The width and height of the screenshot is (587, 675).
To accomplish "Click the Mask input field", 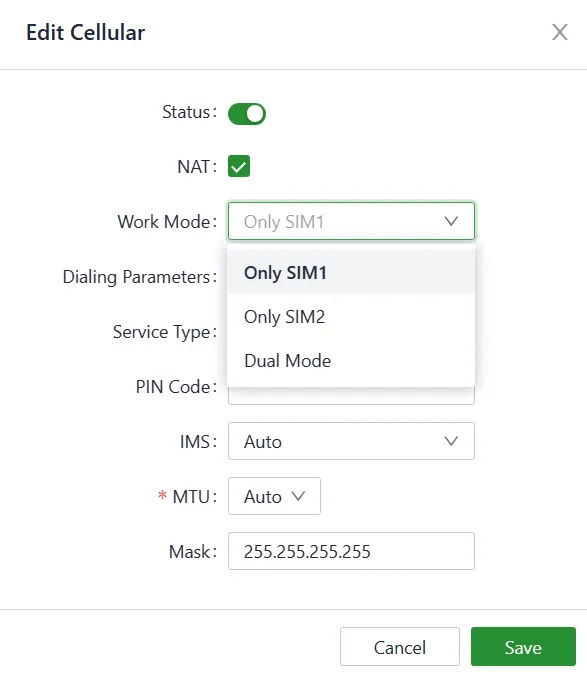I will coord(351,551).
